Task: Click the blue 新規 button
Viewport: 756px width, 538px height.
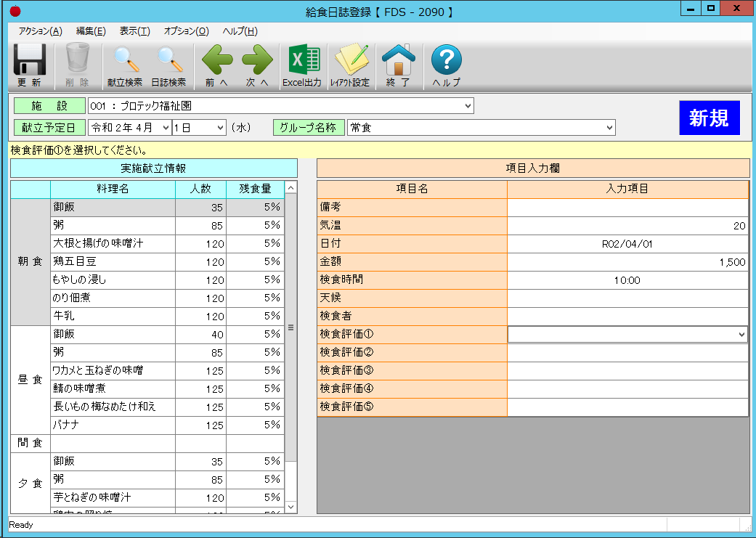Action: [x=709, y=118]
